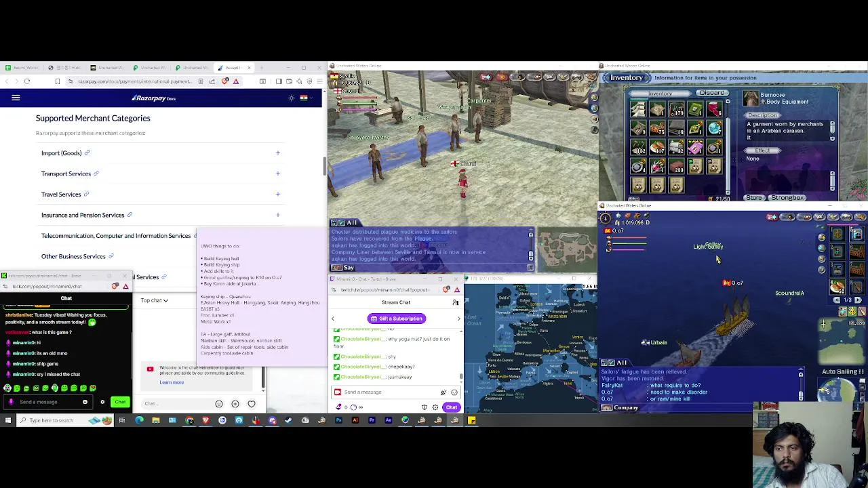Go back in the Razorpay browser window
Screen dimensions: 868x488
[x=7, y=81]
